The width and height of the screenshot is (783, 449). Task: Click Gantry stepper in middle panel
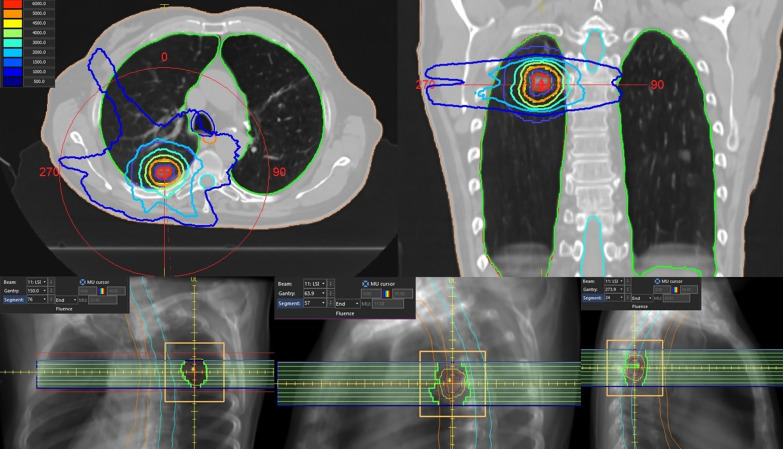pyautogui.click(x=331, y=293)
